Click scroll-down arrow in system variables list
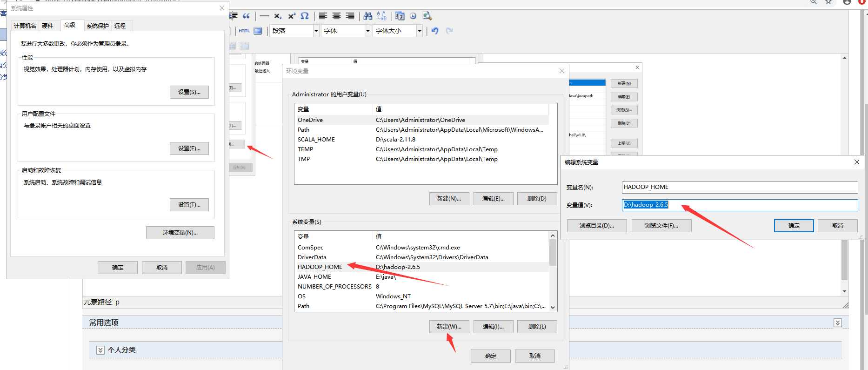 (553, 307)
